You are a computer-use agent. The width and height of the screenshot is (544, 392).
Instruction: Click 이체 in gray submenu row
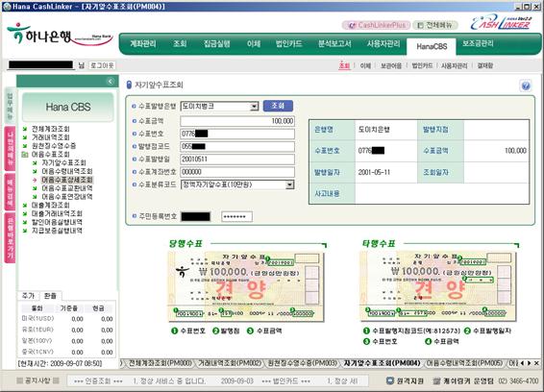pos(365,65)
